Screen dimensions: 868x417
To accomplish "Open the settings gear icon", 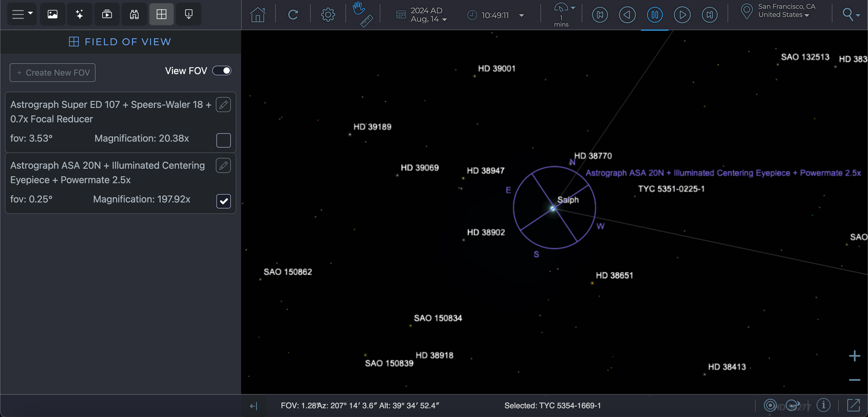I will 328,15.
